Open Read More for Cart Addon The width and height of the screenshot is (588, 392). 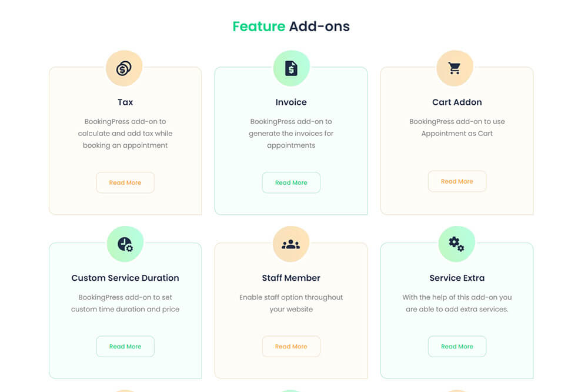[457, 181]
